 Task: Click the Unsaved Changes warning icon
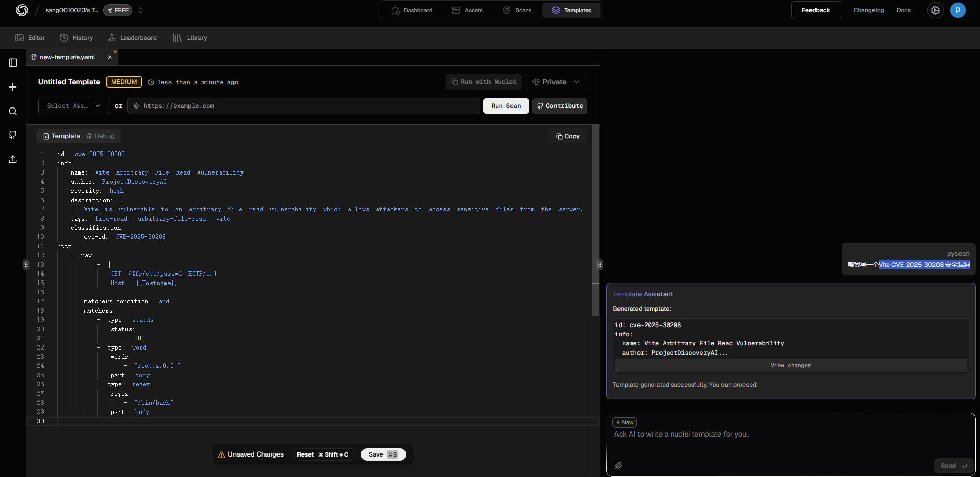[222, 454]
